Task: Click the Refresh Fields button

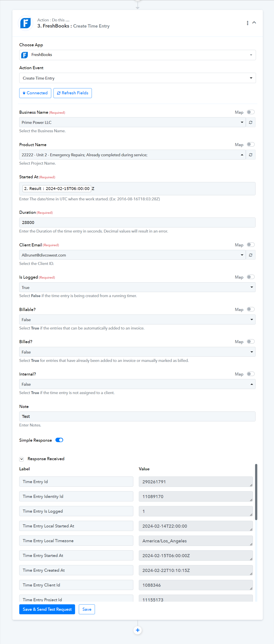Action: coord(73,93)
